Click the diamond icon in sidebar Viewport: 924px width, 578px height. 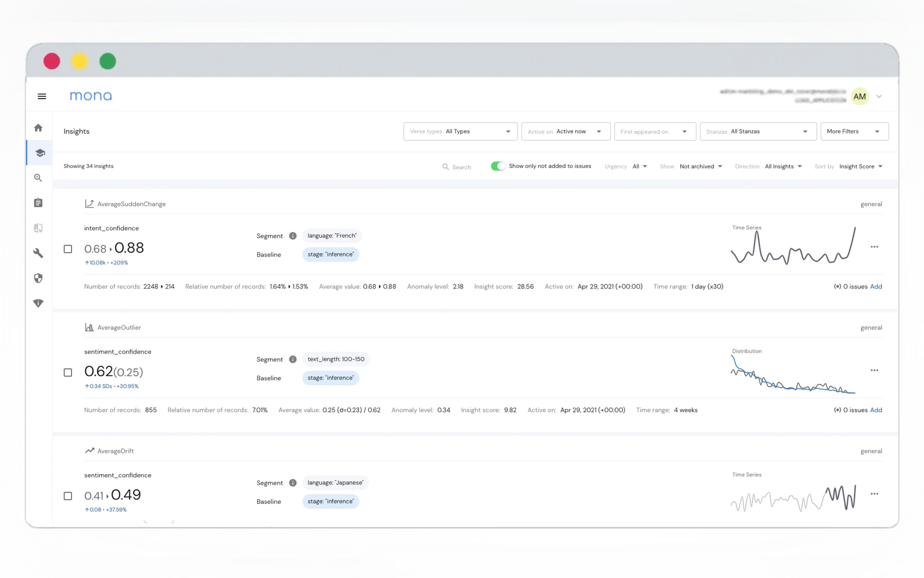pos(38,303)
